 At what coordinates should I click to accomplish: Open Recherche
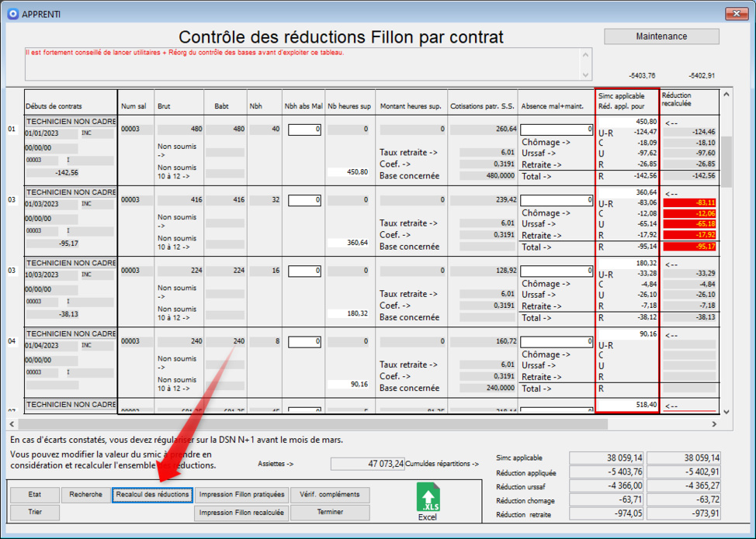pyautogui.click(x=85, y=494)
